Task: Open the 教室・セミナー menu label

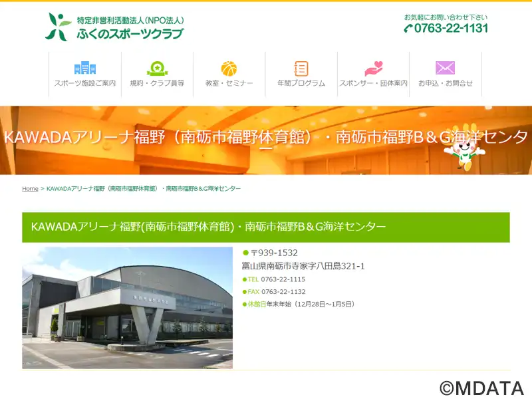Action: pyautogui.click(x=229, y=83)
